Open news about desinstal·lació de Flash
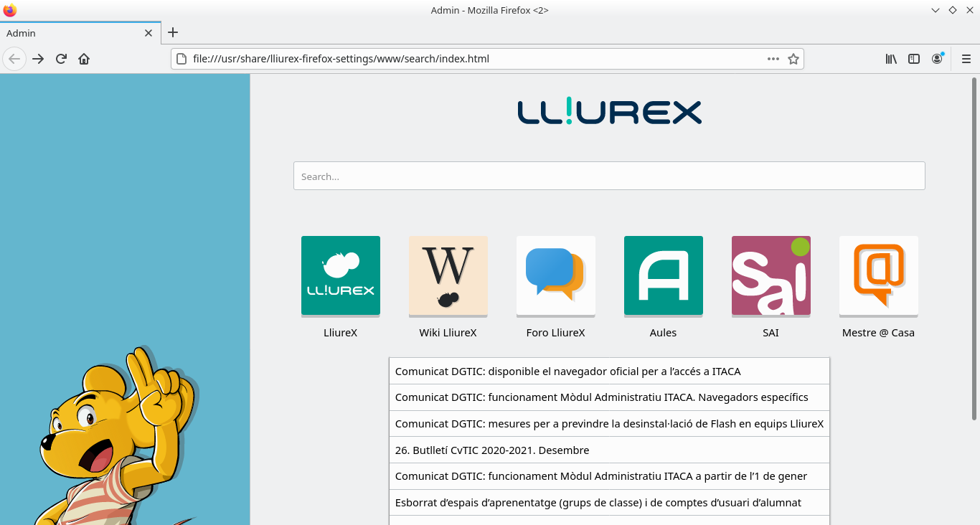The width and height of the screenshot is (980, 525). click(x=609, y=424)
